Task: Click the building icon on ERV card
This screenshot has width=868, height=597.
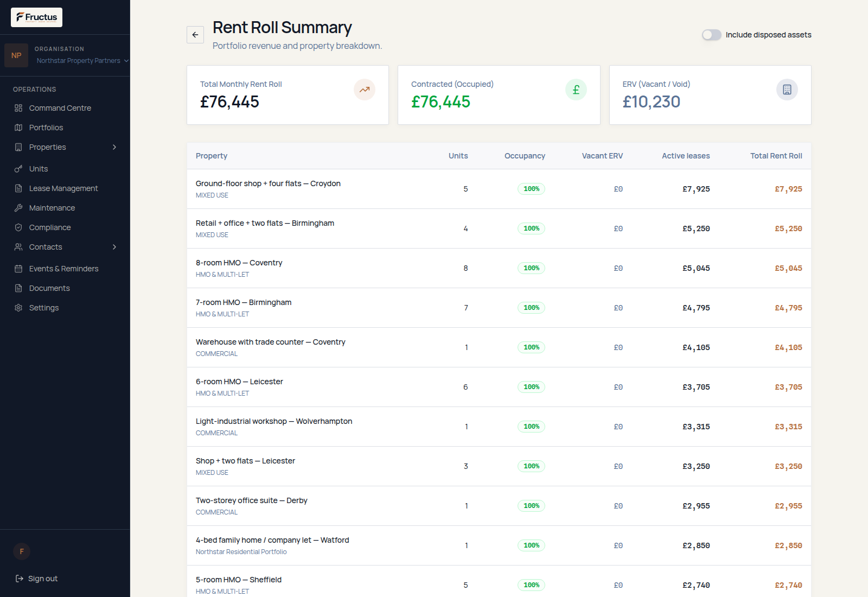Action: 787,90
